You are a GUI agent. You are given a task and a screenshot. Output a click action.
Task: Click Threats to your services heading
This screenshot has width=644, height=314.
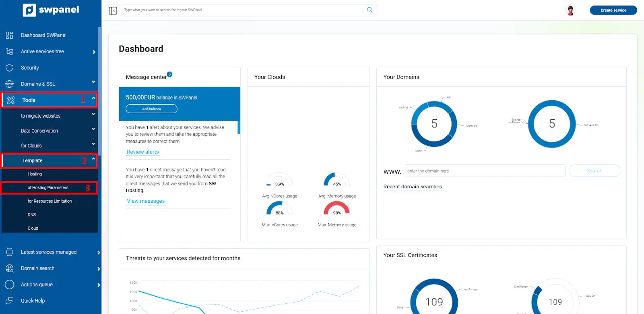click(x=183, y=258)
